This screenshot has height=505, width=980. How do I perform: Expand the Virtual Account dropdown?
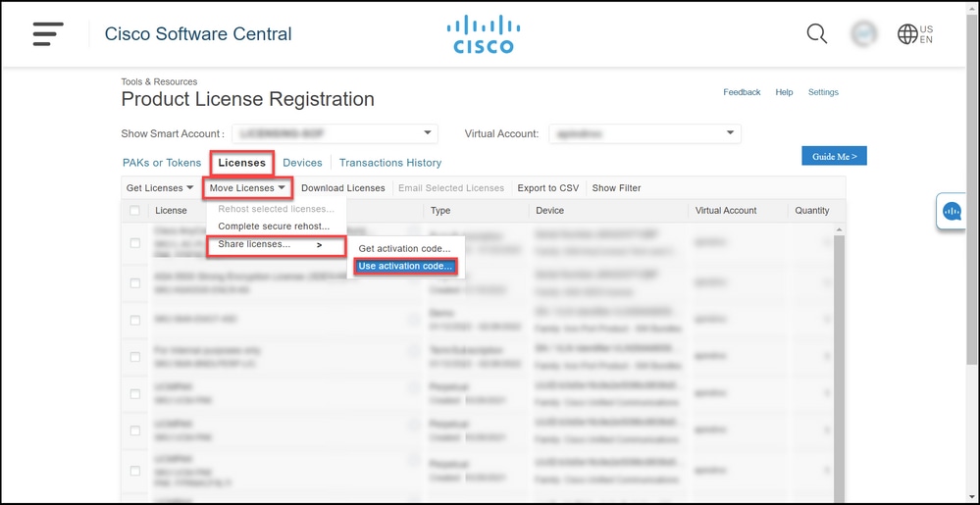click(645, 133)
